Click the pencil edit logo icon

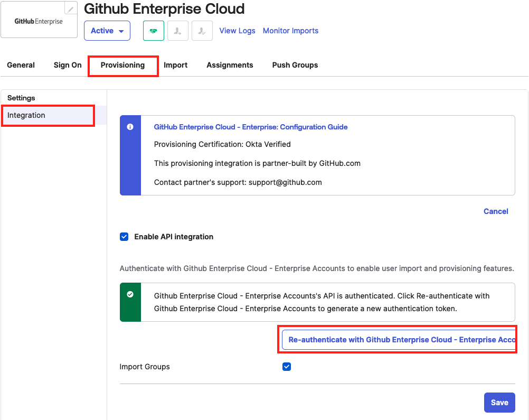(71, 8)
